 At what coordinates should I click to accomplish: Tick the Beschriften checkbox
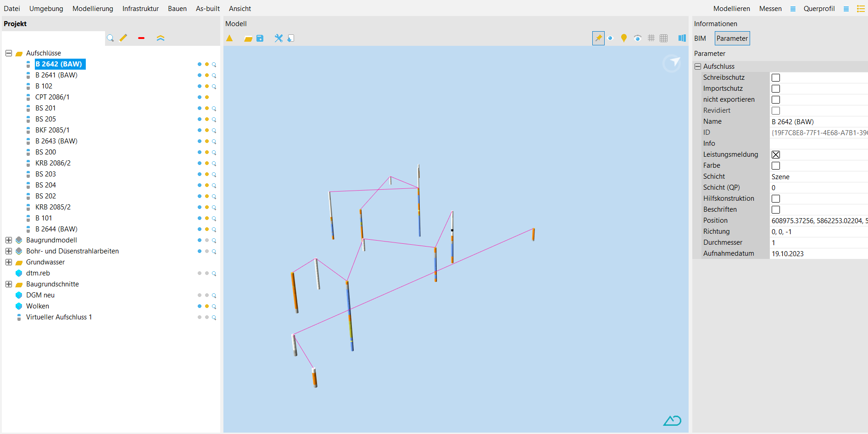click(x=776, y=210)
